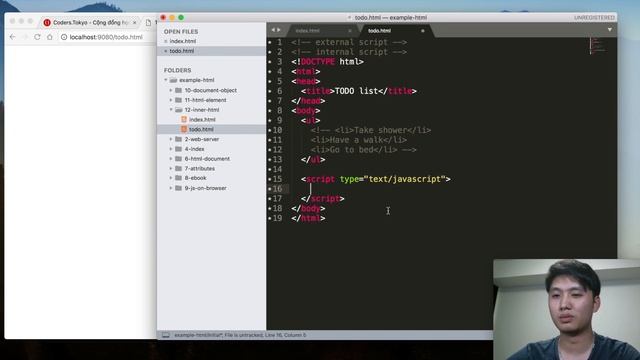The height and width of the screenshot is (360, 640).
Task: Navigate to next tab with right arrow
Action: [x=279, y=30]
